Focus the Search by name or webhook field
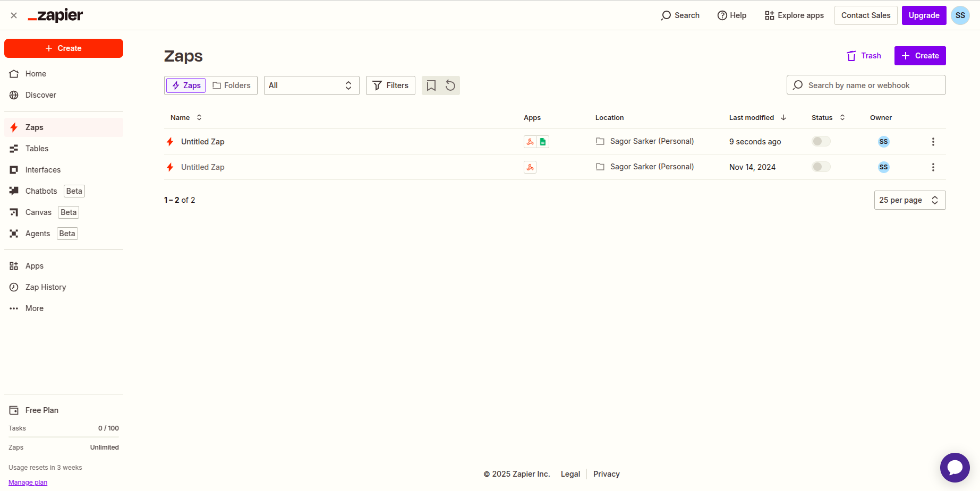The image size is (980, 491). (866, 85)
